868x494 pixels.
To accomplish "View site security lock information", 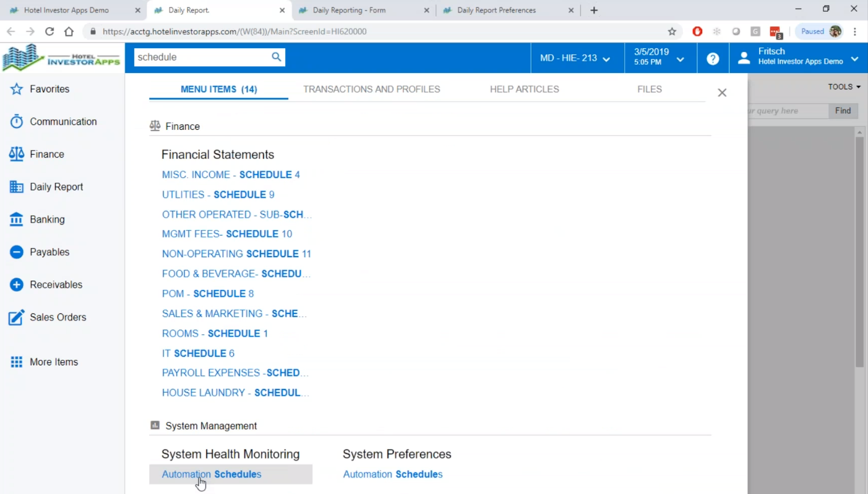I will (93, 32).
